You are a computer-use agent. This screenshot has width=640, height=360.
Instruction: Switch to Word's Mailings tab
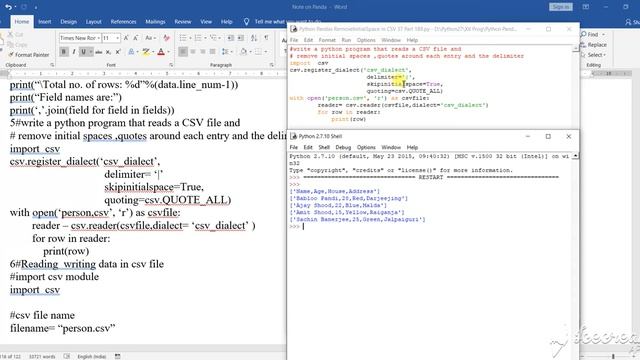(156, 22)
